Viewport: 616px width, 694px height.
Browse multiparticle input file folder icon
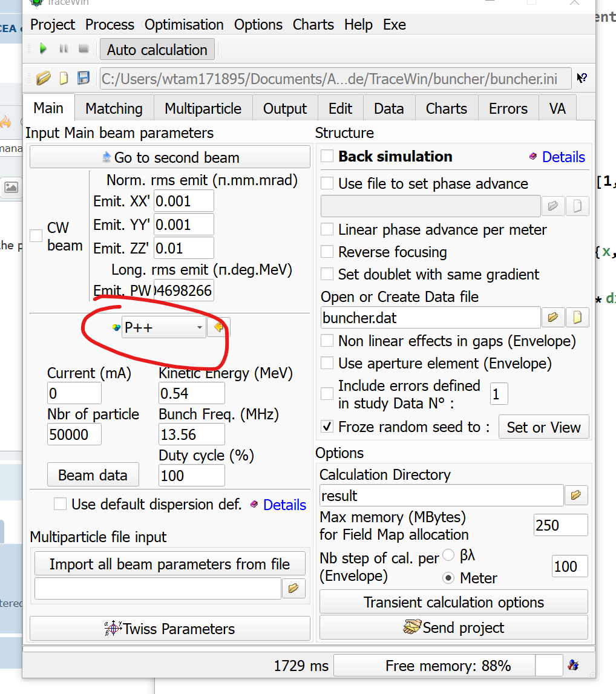click(293, 589)
